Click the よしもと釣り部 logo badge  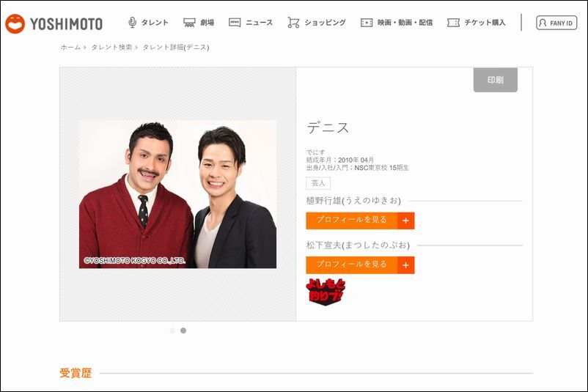[326, 292]
